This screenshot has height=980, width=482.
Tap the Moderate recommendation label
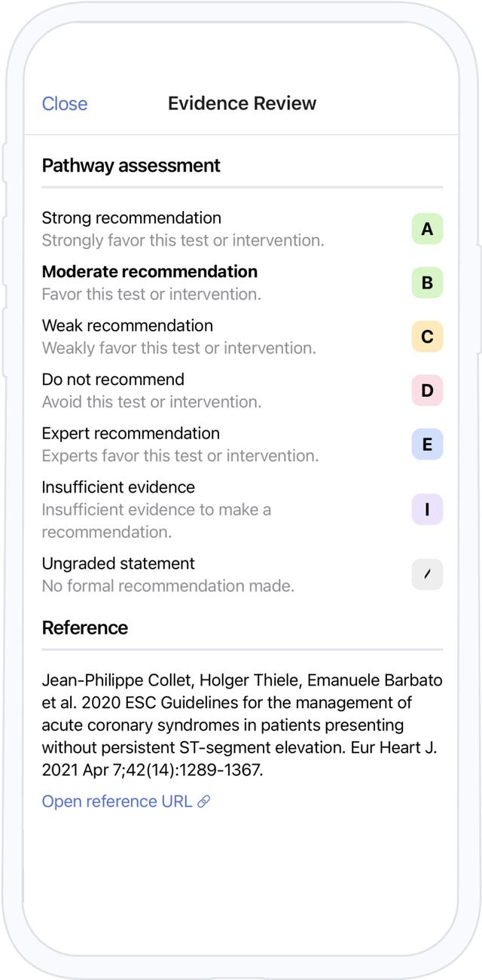point(150,272)
